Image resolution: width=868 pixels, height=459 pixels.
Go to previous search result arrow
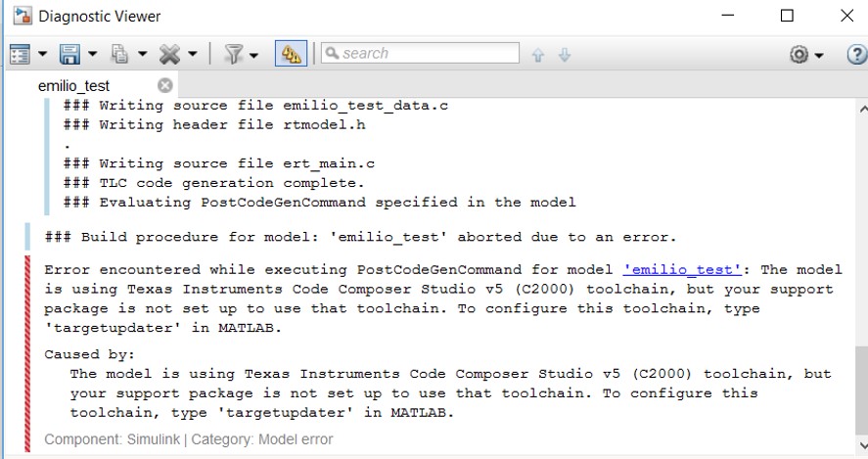point(538,55)
